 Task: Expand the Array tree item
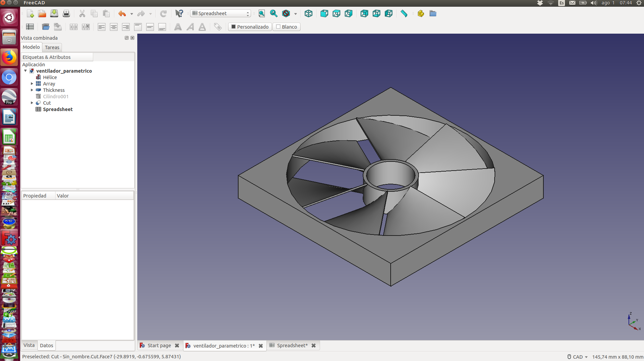coord(32,84)
